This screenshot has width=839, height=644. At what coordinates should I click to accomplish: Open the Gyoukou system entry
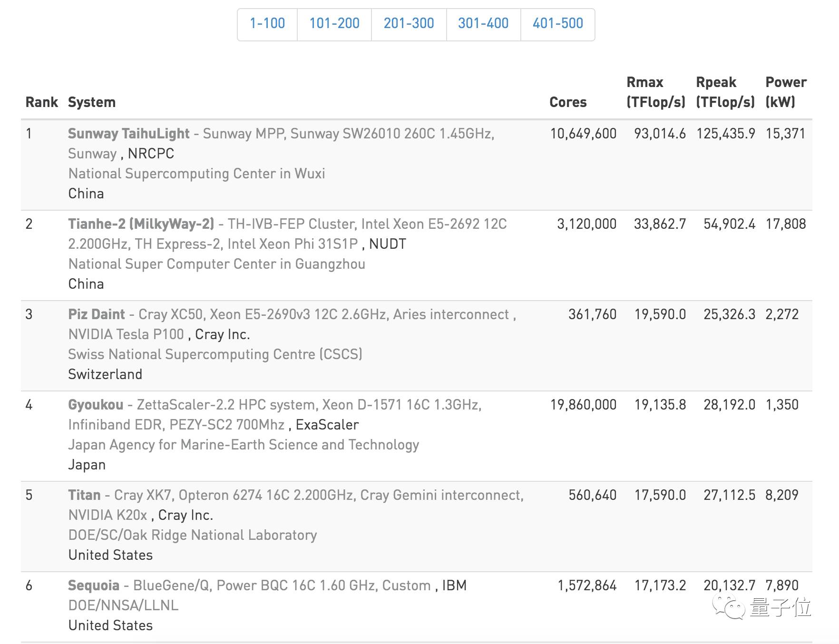[96, 405]
